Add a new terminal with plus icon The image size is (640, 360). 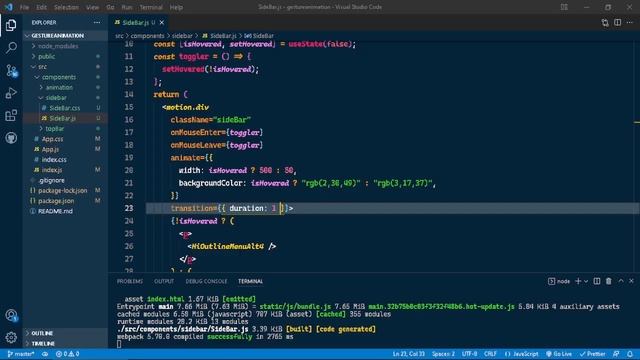578,281
